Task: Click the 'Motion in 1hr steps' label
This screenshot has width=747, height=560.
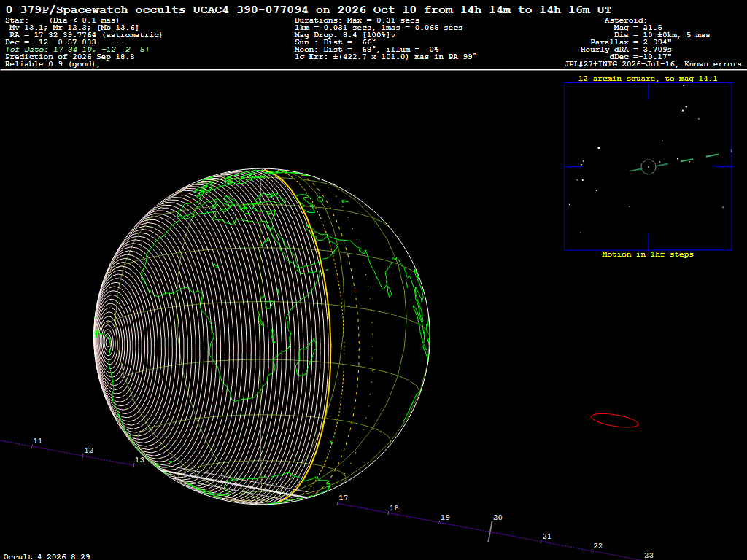Action: click(x=648, y=254)
